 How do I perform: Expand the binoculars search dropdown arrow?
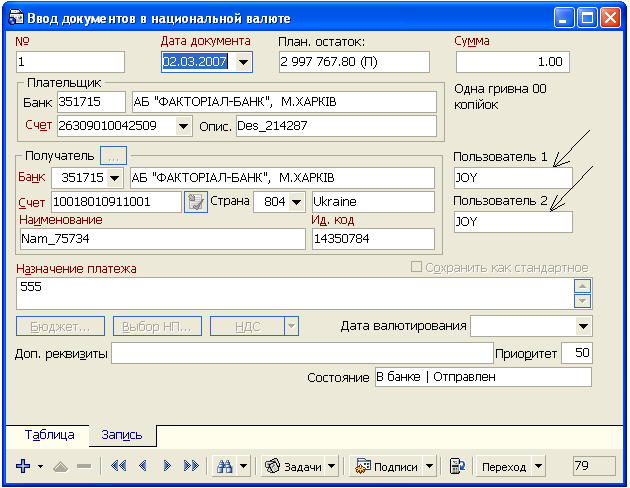click(x=243, y=466)
